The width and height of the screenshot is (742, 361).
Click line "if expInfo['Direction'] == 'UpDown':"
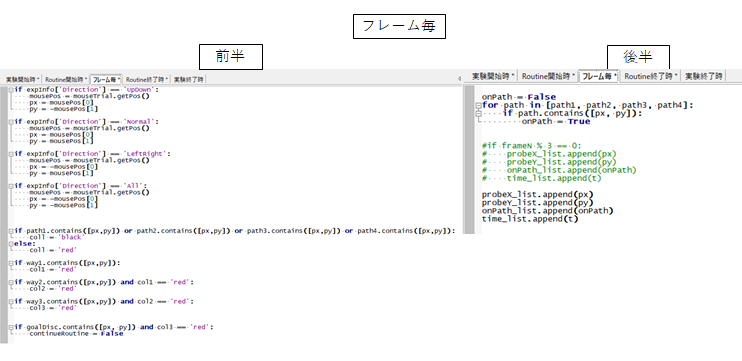(87, 89)
